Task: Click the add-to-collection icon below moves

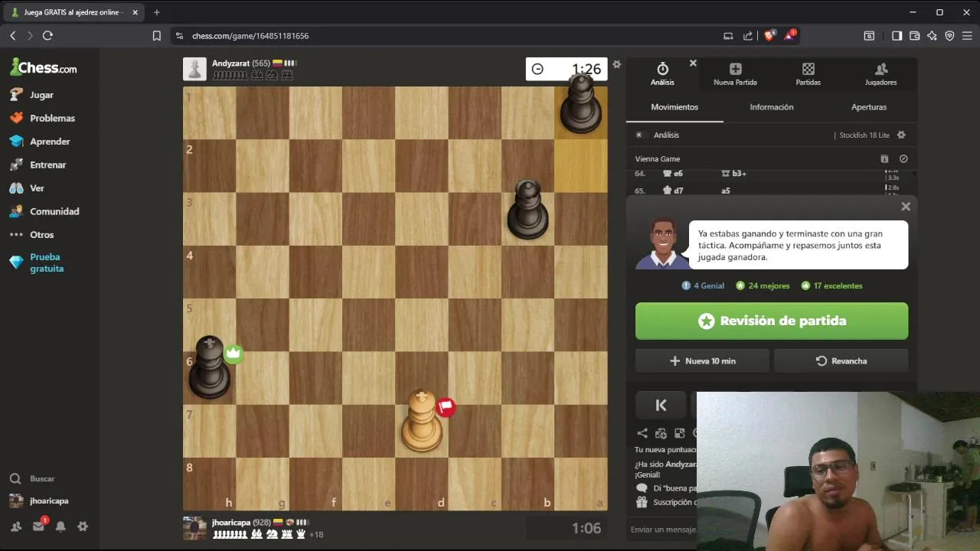Action: [661, 433]
